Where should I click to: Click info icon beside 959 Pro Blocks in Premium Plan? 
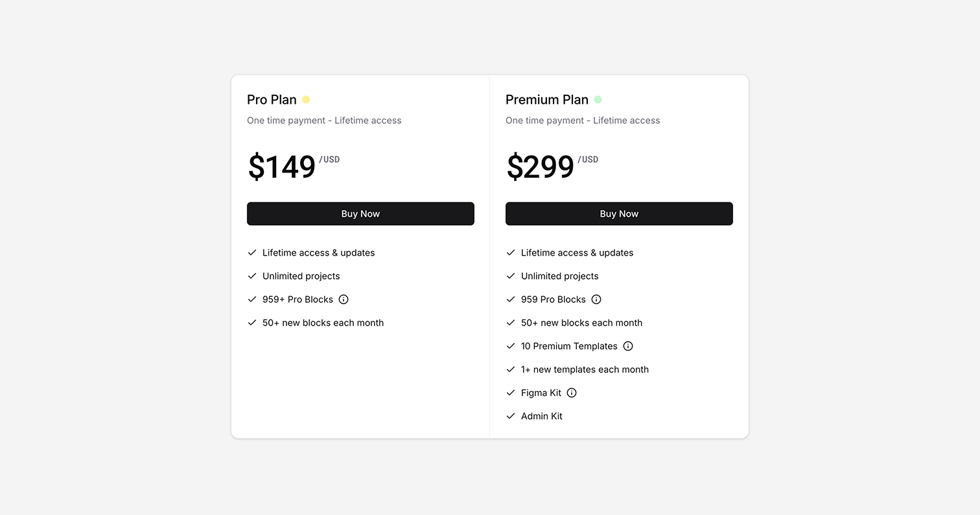[x=596, y=300]
